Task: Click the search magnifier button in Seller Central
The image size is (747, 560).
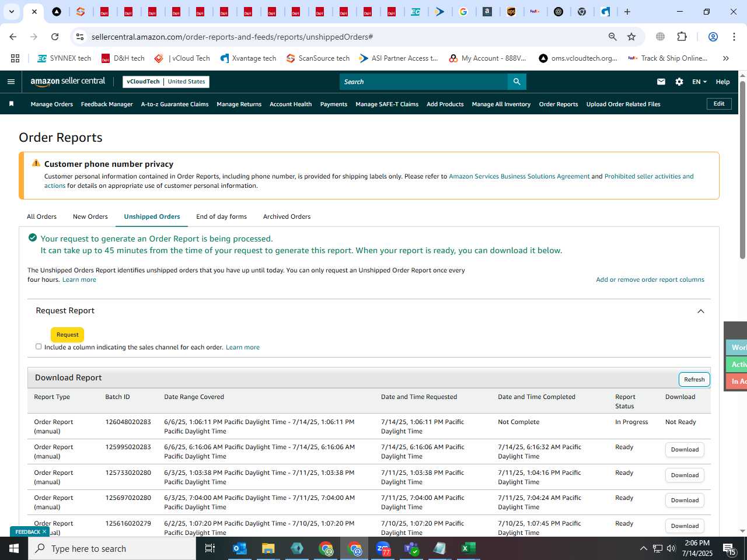Action: tap(516, 82)
